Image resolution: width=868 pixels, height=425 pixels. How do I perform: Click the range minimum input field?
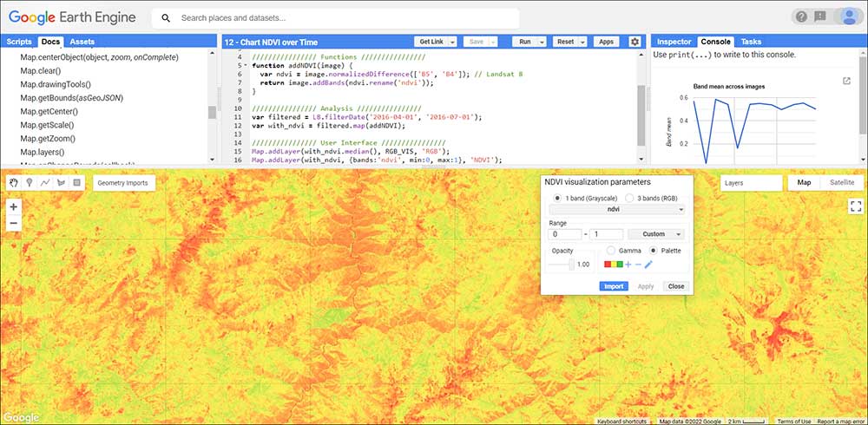[565, 234]
